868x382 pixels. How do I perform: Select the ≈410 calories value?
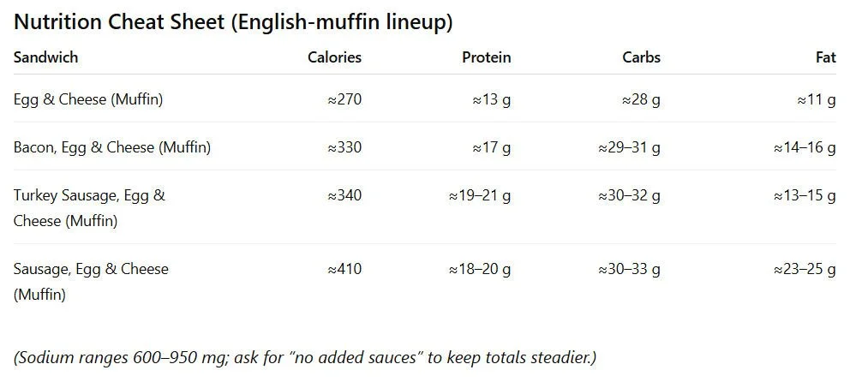(344, 269)
